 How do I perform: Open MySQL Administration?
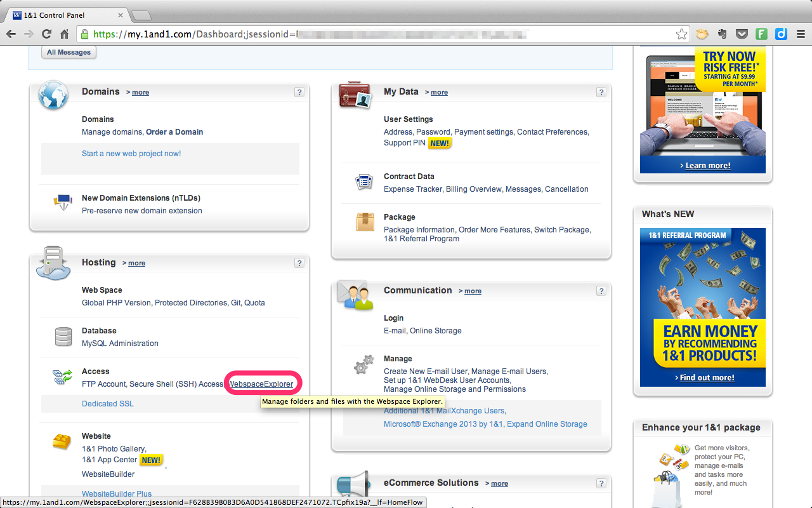tap(120, 344)
